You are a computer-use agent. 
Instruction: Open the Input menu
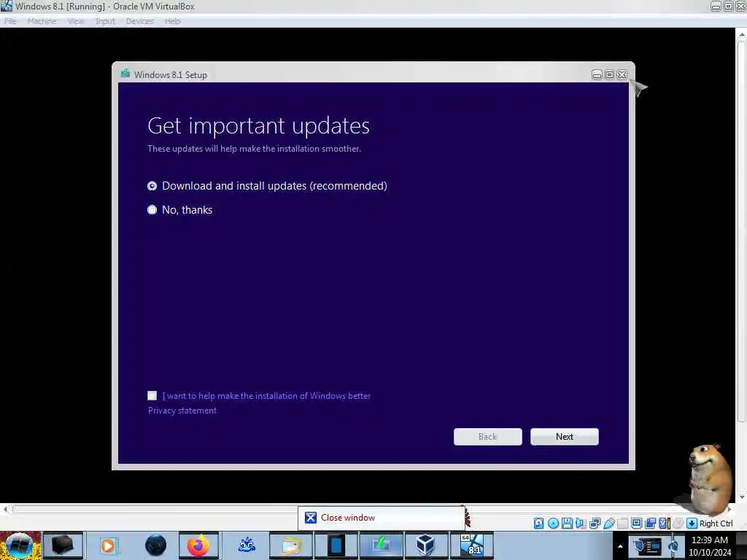click(105, 21)
